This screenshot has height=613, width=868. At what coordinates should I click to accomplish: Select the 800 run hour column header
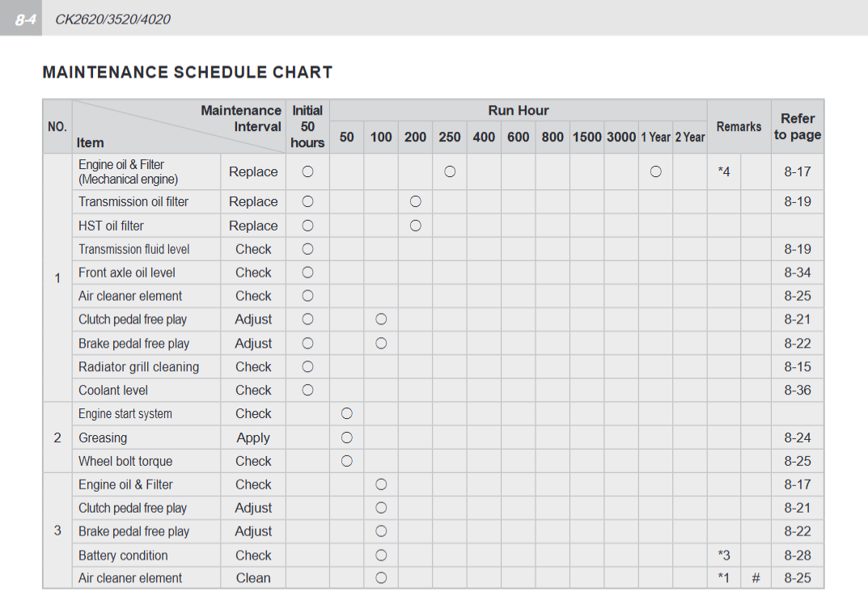(x=553, y=137)
